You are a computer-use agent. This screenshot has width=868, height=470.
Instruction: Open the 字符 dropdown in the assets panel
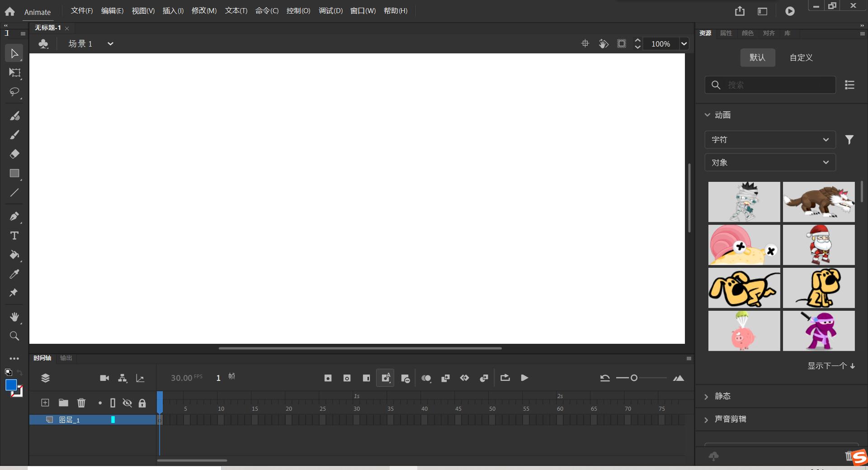tap(770, 140)
